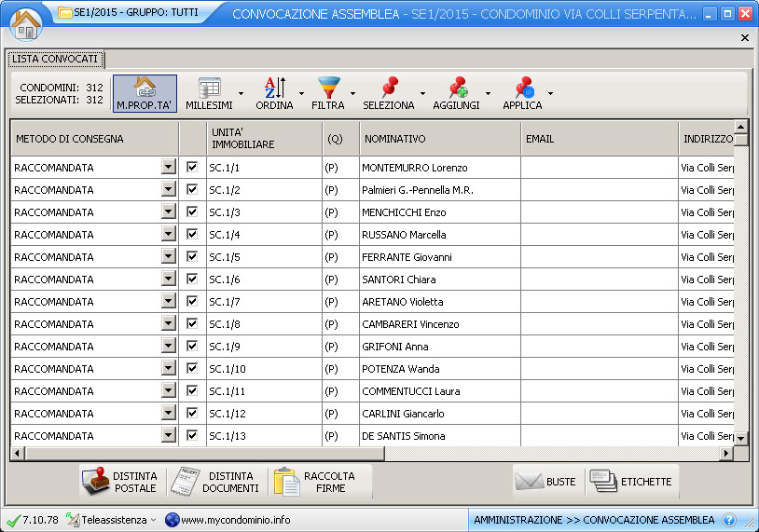Click horizontal scrollbar thumb
This screenshot has height=532, width=759.
click(x=205, y=454)
